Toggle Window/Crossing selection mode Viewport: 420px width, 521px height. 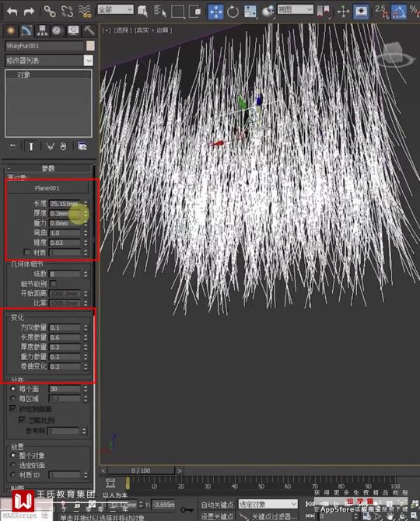(195, 12)
